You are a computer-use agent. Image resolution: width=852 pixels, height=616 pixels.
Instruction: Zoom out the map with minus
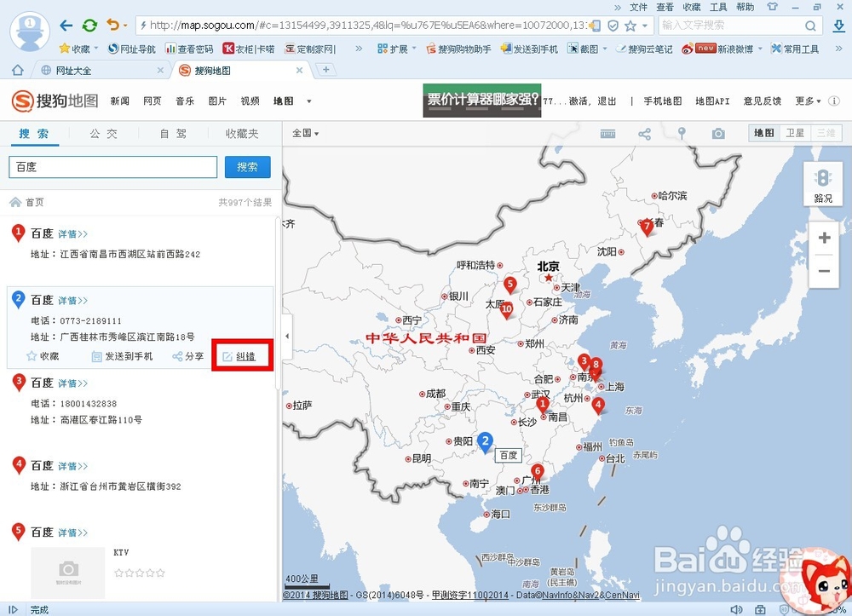point(824,271)
